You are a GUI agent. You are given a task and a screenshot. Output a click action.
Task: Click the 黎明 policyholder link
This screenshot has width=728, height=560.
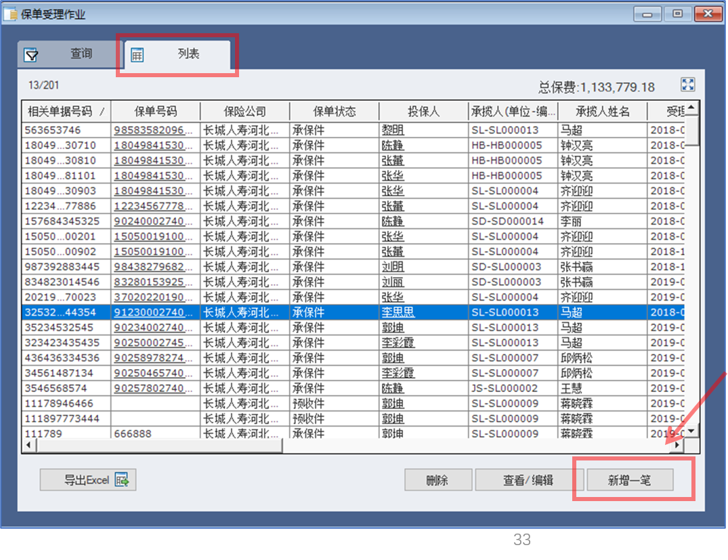point(392,131)
